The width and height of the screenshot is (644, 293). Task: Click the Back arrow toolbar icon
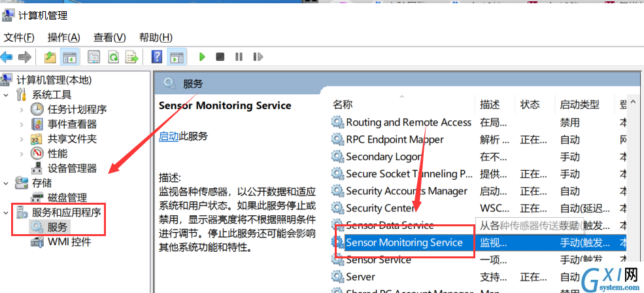(x=7, y=57)
